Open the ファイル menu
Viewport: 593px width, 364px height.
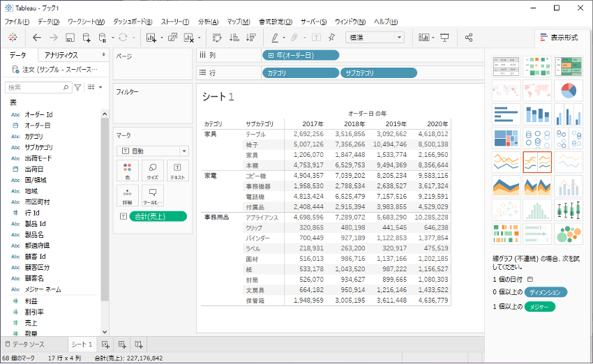point(17,22)
